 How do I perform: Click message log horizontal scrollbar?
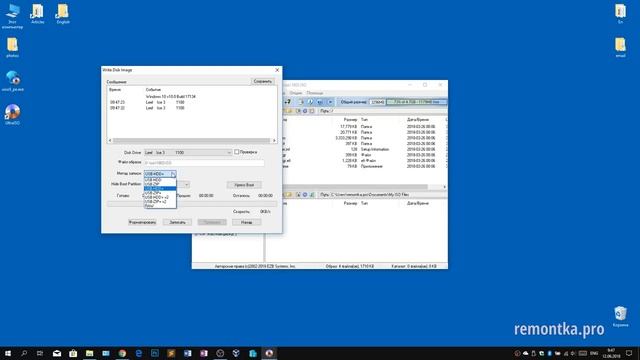point(192,140)
